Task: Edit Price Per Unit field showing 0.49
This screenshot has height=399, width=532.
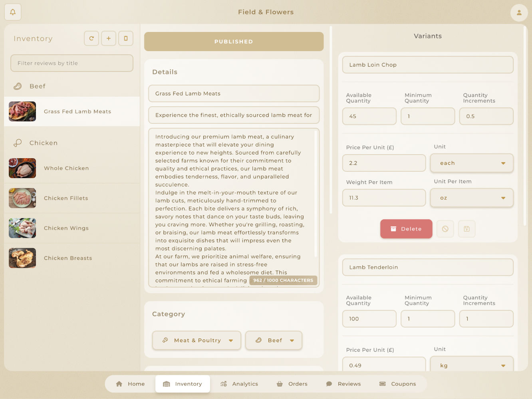Action: tap(384, 364)
